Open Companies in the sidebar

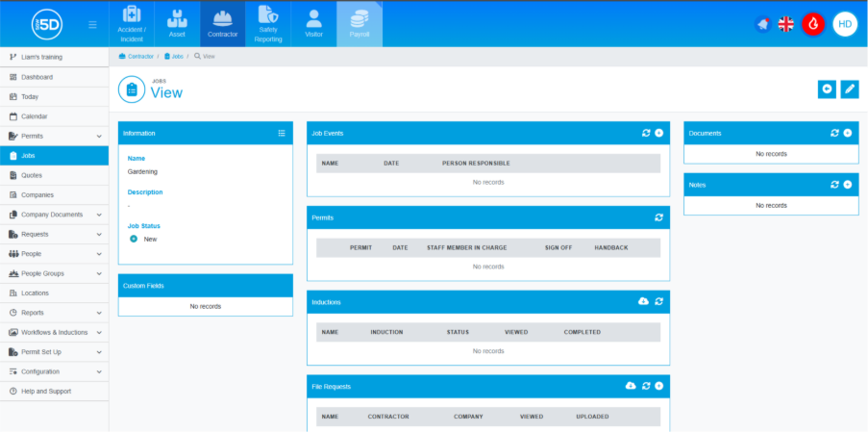[x=54, y=195]
